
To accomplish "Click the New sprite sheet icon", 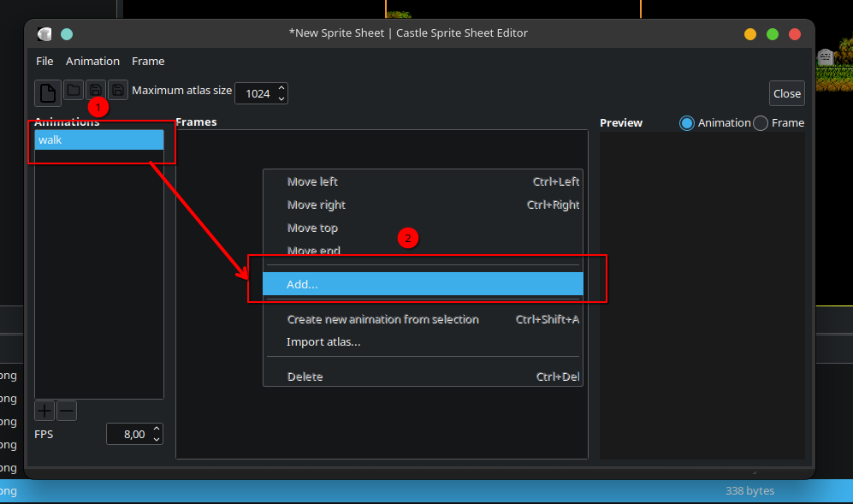I will click(x=48, y=92).
